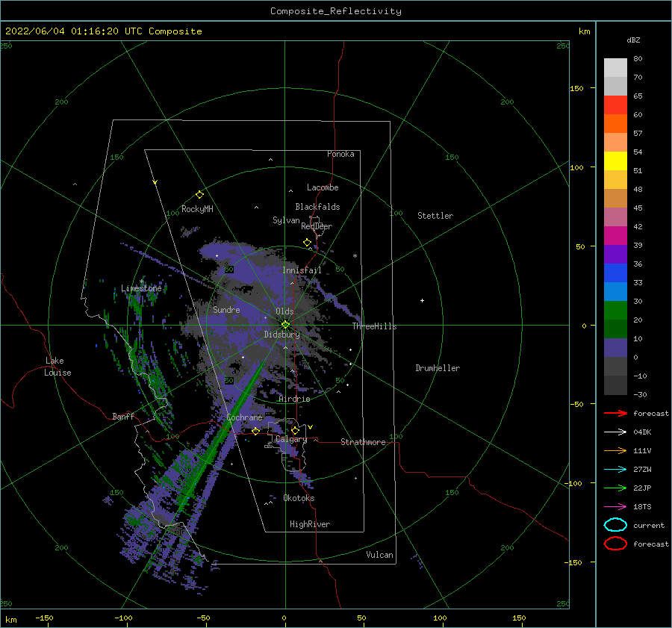Click the ThreeHills city label
672x628 pixels.
coord(374,326)
